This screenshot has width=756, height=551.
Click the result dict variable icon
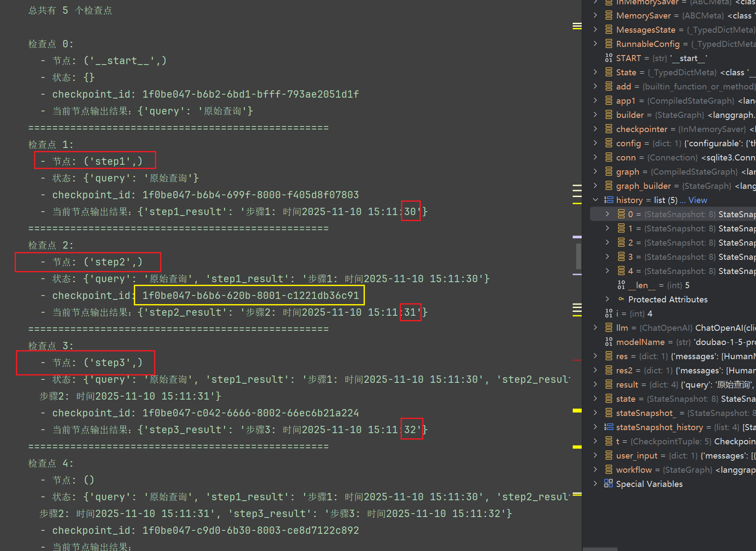pos(608,385)
